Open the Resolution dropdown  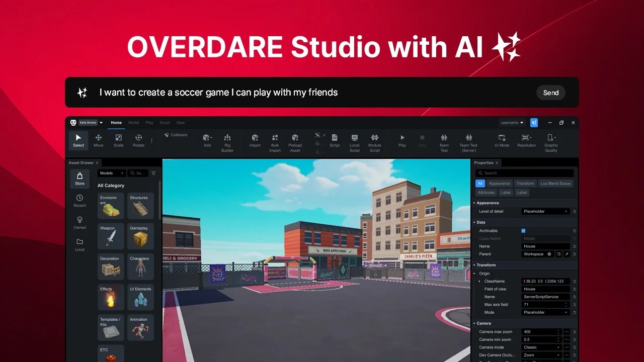[x=526, y=140]
